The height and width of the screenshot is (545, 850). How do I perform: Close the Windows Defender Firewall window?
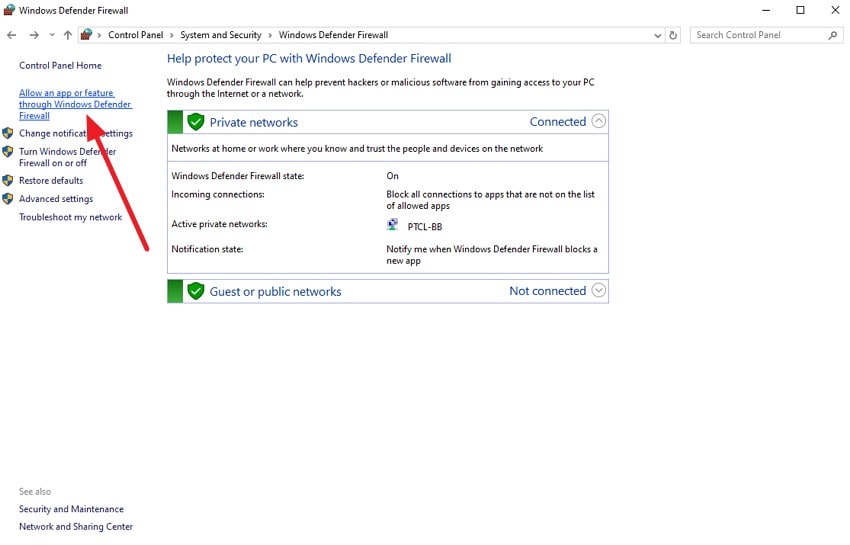coord(835,10)
